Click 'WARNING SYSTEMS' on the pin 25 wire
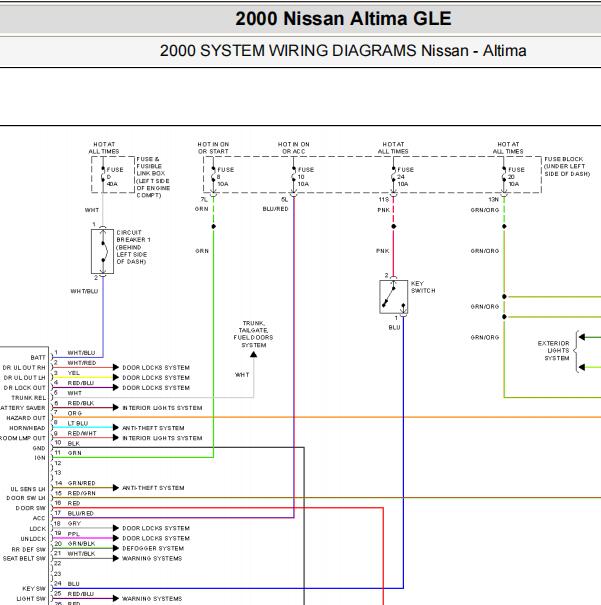 pyautogui.click(x=152, y=598)
